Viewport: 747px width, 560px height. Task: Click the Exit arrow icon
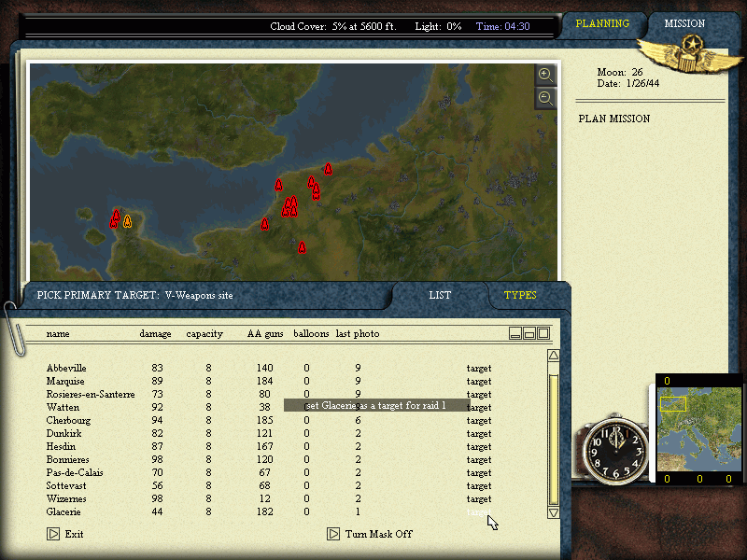coord(53,534)
